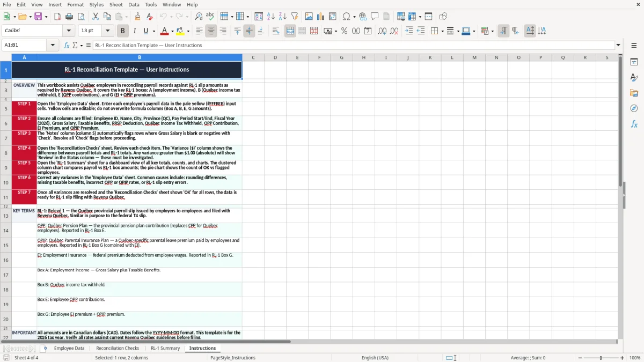The image size is (644, 362).
Task: Insert Image using toolbar icon
Action: coord(309,17)
